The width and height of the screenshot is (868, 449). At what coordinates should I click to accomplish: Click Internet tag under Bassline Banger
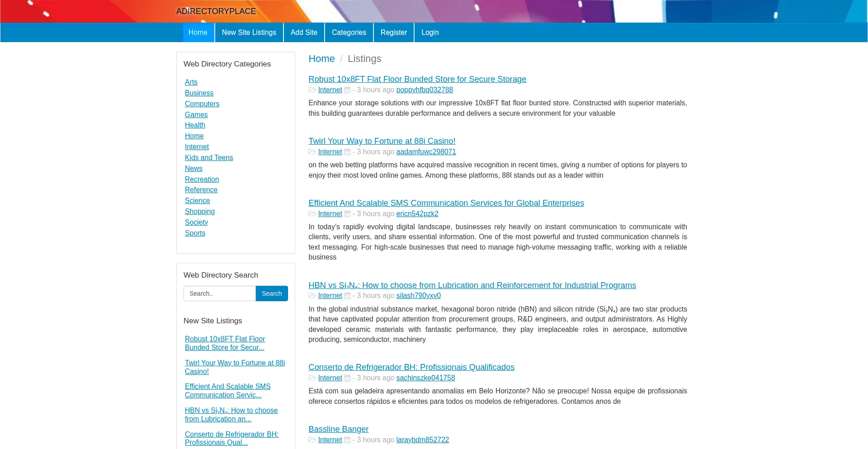[x=330, y=440]
